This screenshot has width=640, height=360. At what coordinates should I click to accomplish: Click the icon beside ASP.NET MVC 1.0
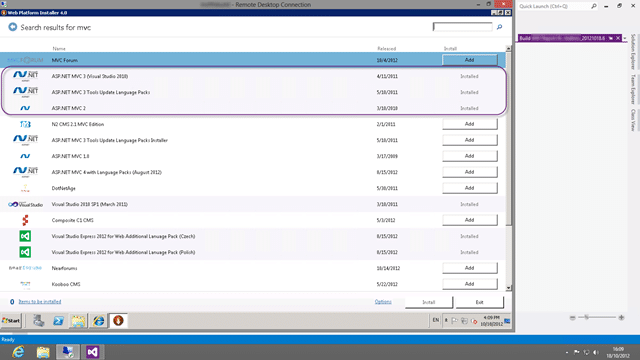point(25,156)
